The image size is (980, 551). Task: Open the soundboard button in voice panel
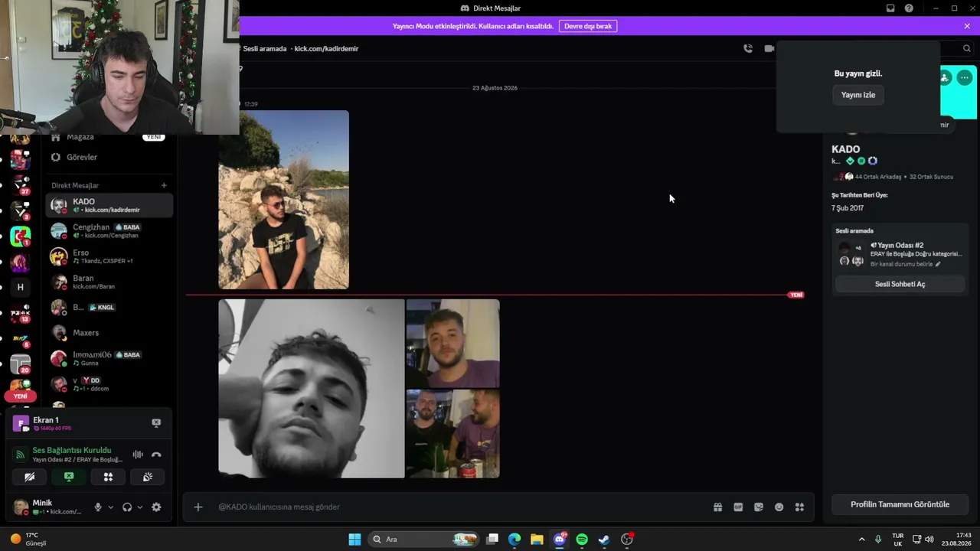148,477
